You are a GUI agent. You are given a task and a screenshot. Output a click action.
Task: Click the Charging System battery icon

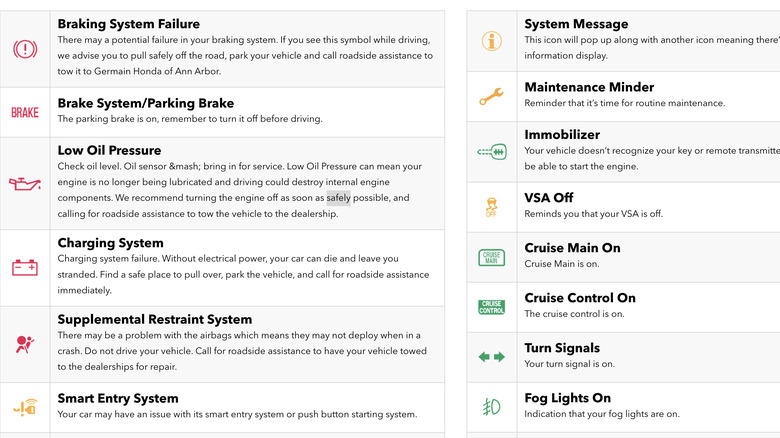(x=25, y=267)
